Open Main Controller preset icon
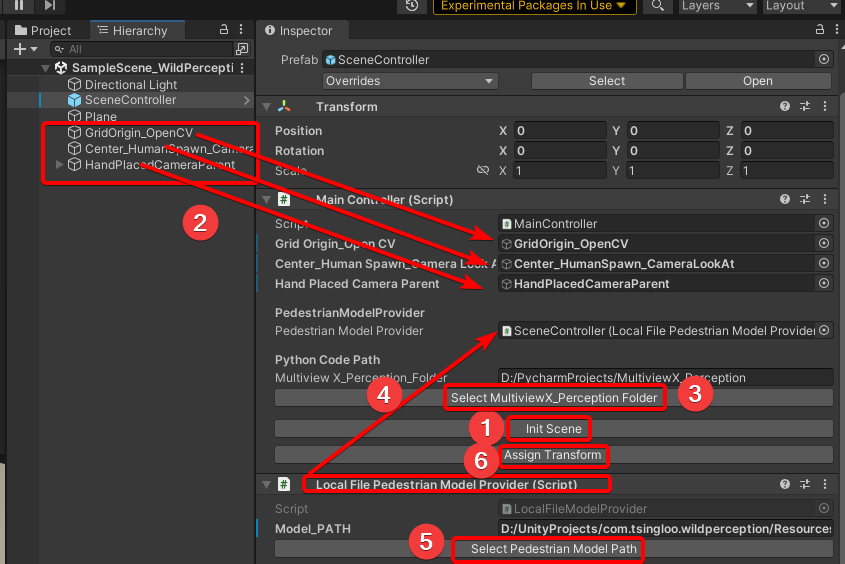This screenshot has height=564, width=845. 805,199
